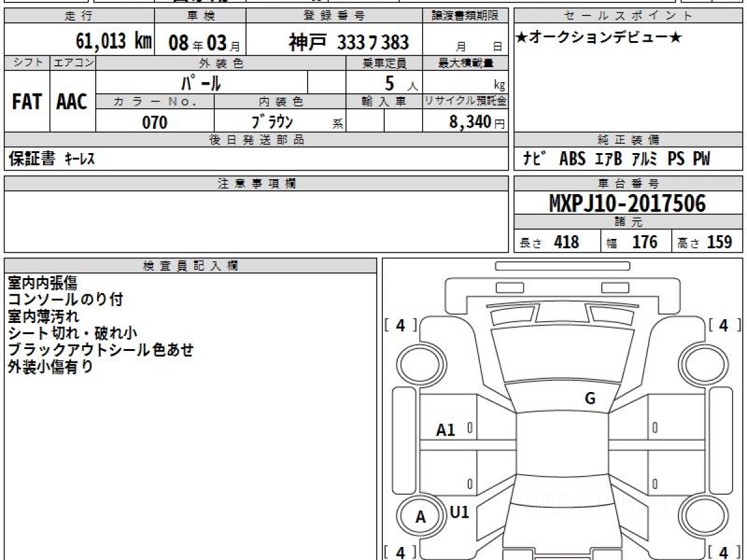Click the U1 dent mark on the car diagram
Screen dimensions: 747x560
(459, 512)
